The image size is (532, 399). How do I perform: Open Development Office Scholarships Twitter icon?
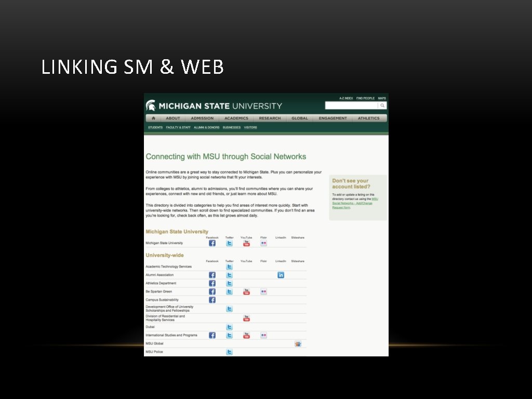229,309
